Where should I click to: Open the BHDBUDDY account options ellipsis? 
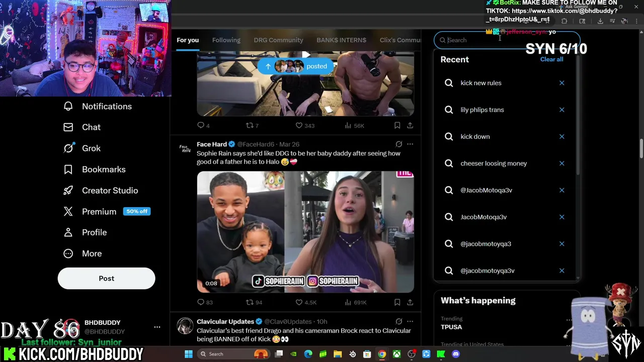click(157, 327)
